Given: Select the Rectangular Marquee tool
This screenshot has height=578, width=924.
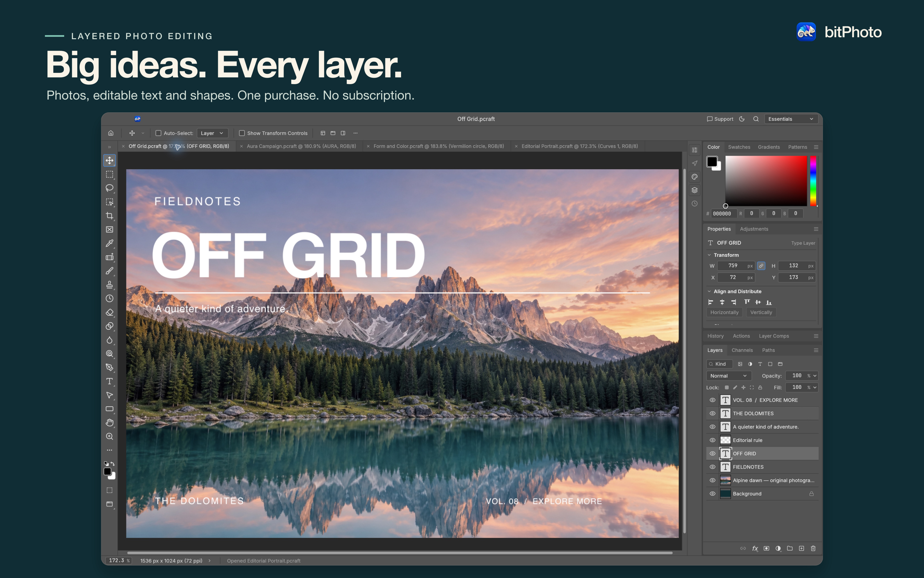Looking at the screenshot, I should click(x=110, y=174).
